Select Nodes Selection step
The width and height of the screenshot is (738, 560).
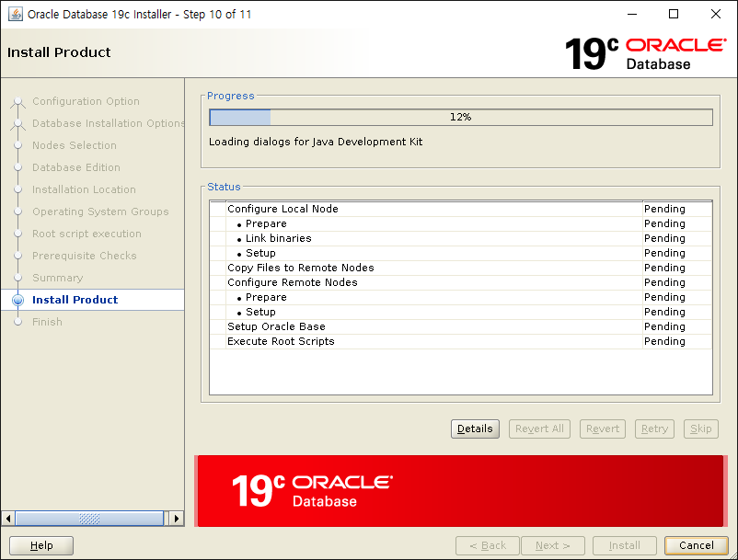74,146
